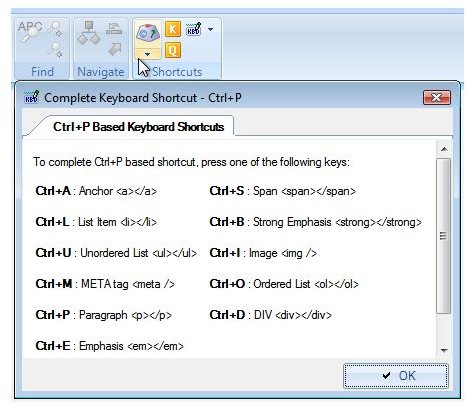Click the orange Q shortcut icon
Image resolution: width=466 pixels, height=409 pixels.
[x=173, y=50]
